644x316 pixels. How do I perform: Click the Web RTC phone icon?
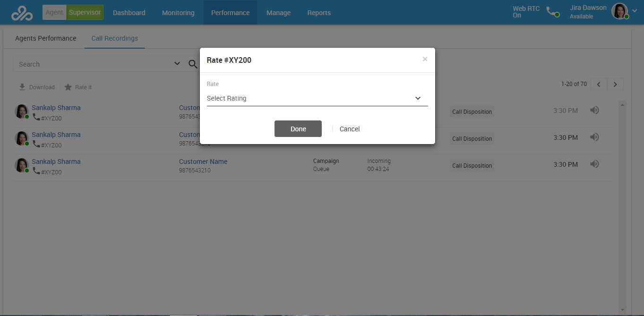(552, 12)
